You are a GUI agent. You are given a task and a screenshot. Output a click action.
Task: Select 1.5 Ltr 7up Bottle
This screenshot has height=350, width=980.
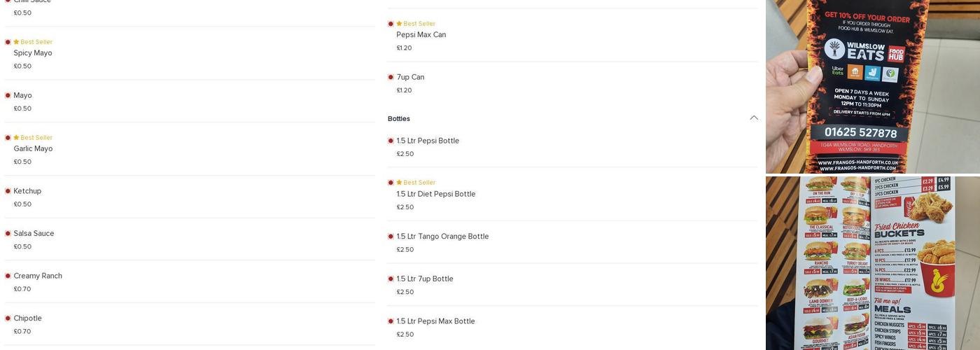tap(425, 279)
